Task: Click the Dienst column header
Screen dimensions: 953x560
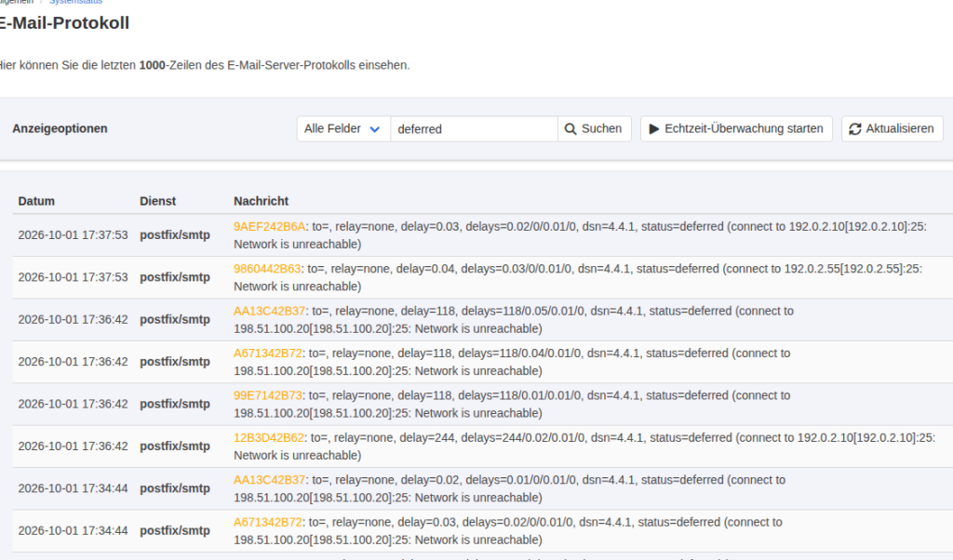Action: coord(157,201)
